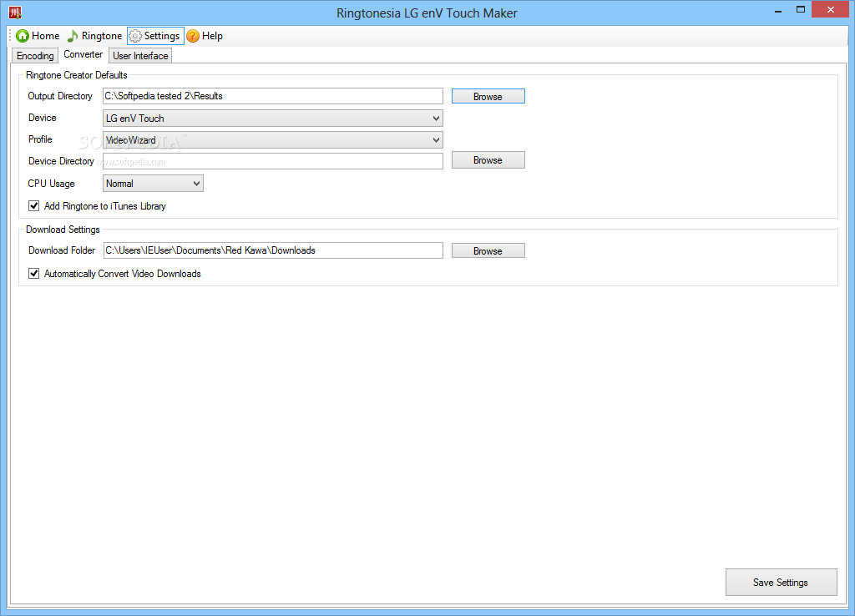
Task: Open the Settings toolbar item
Action: 155,36
